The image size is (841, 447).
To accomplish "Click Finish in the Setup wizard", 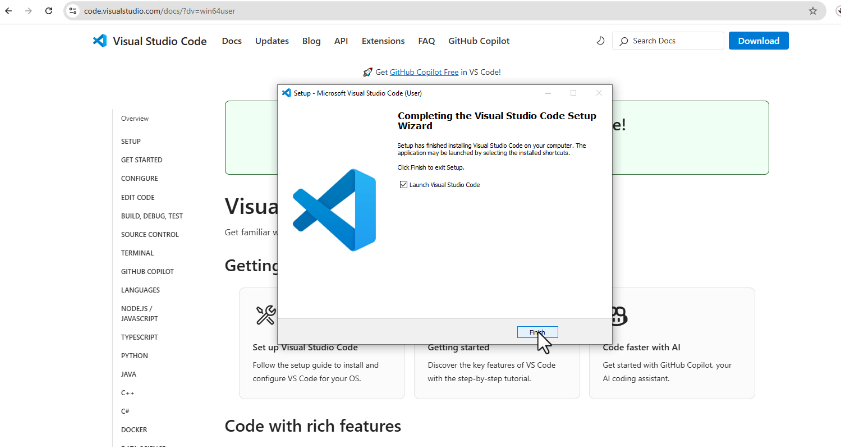I will coord(537,332).
